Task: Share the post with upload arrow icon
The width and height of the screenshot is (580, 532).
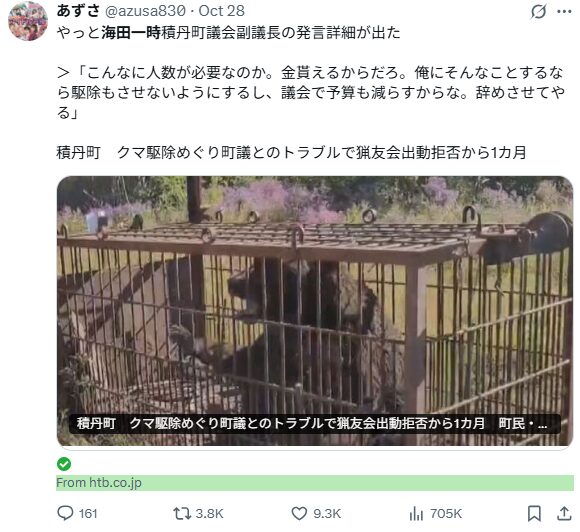Action: coord(564,514)
